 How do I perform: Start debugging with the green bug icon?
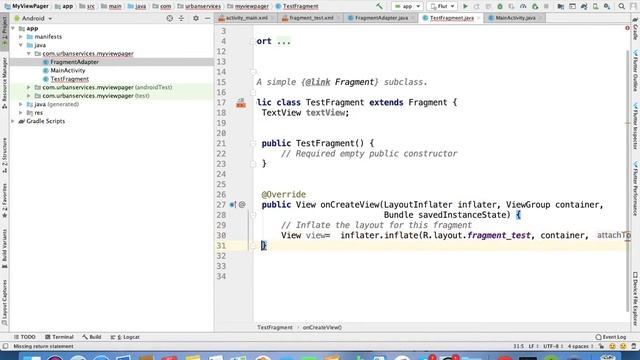point(500,6)
